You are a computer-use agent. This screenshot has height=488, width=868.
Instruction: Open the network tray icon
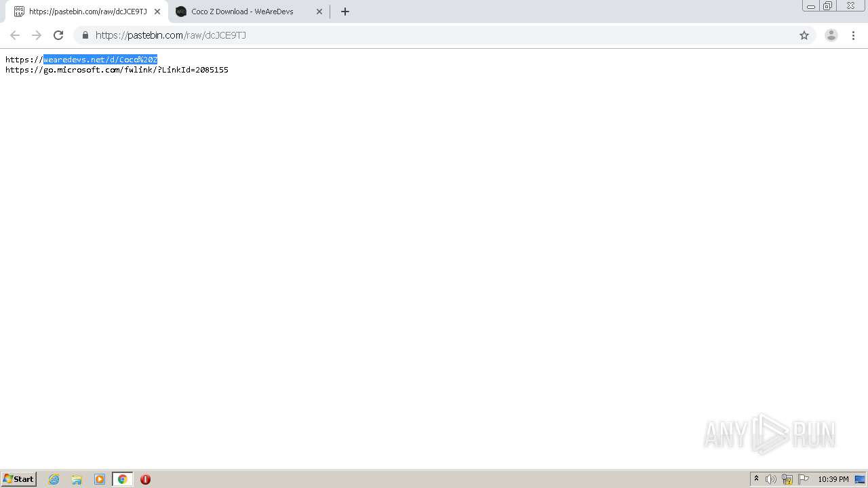click(787, 479)
